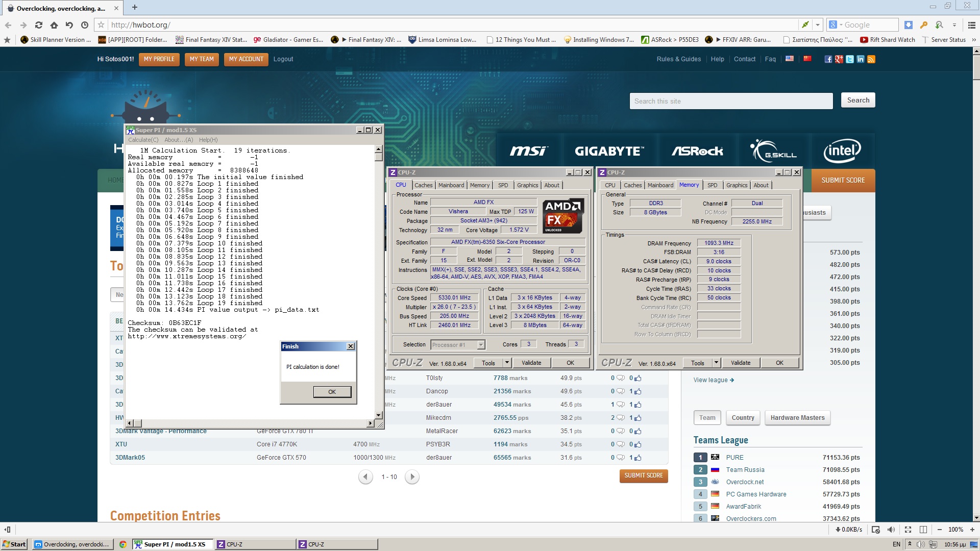Image resolution: width=980 pixels, height=551 pixels.
Task: Open HWBOT Twitter icon
Action: click(850, 59)
